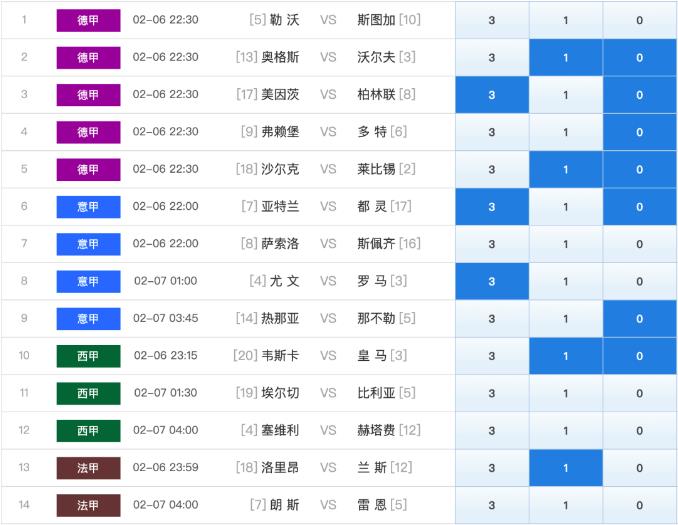
Task: Select 3 for 朗斯 vs 雷恩
Action: (x=492, y=505)
